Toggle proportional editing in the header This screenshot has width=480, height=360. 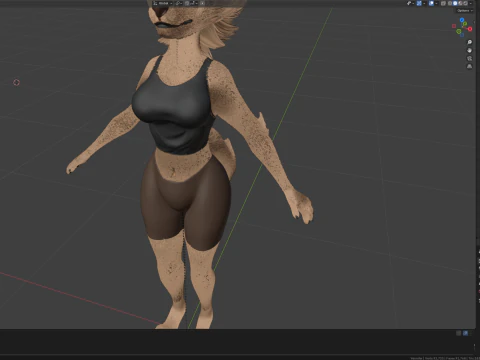[202, 3]
